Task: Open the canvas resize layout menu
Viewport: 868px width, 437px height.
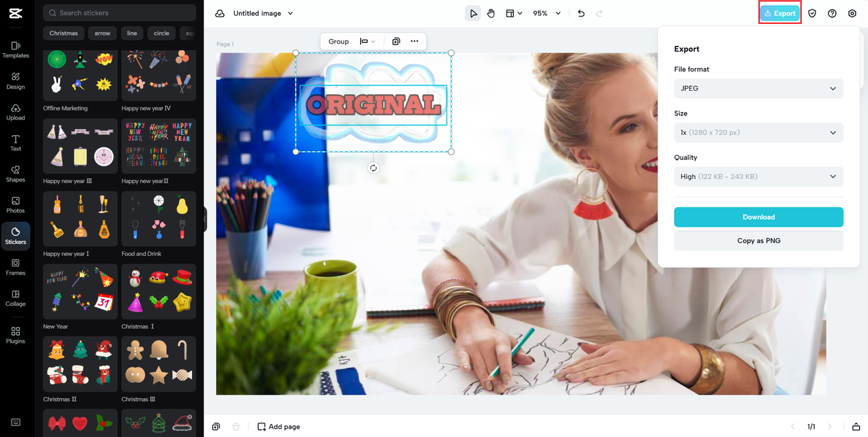Action: pyautogui.click(x=514, y=14)
